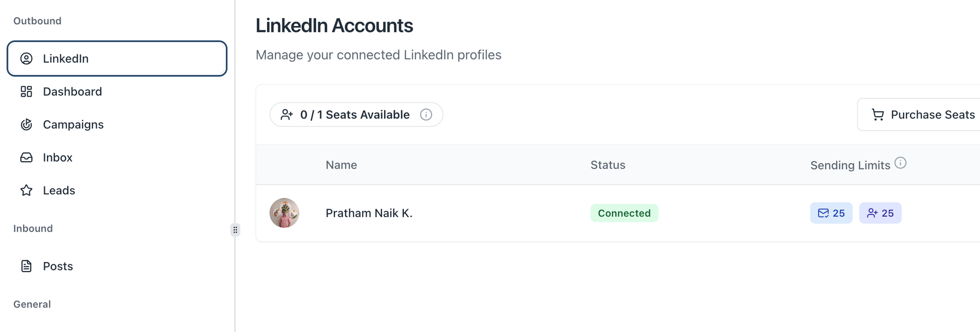Click the LinkedIn profile icon in sidebar

point(26,59)
